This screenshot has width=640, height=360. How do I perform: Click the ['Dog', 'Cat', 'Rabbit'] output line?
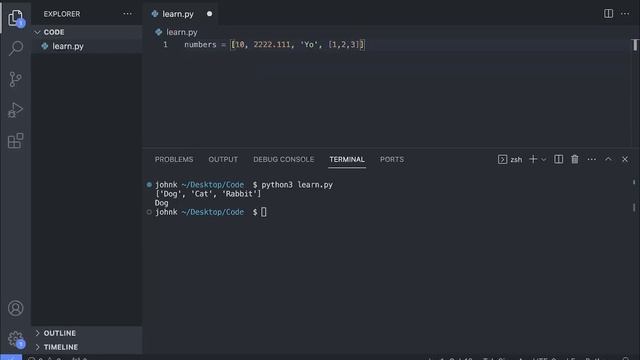(208, 194)
